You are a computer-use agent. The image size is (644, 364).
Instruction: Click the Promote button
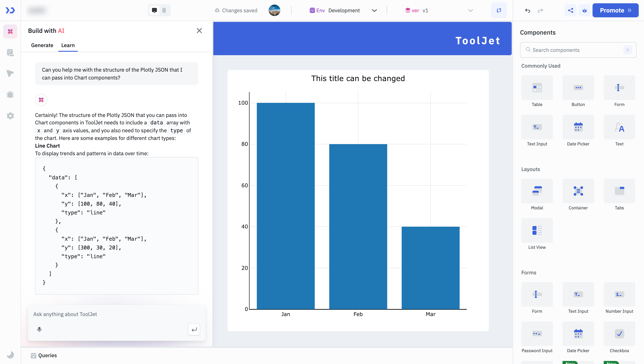tap(615, 11)
